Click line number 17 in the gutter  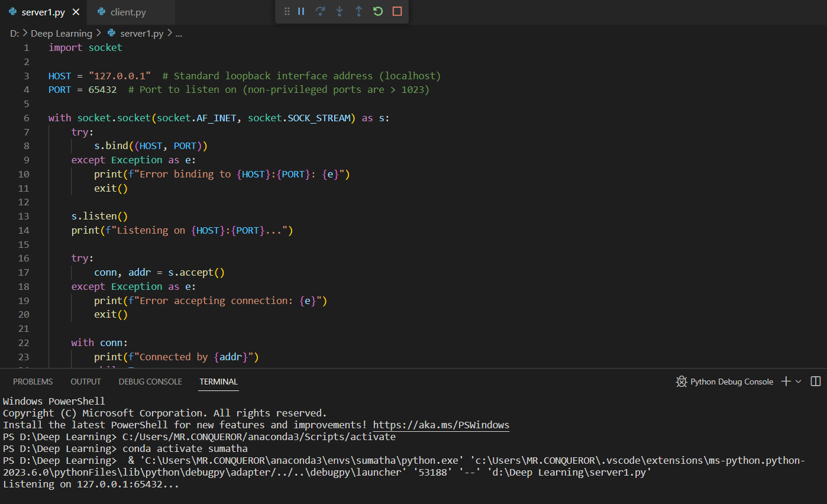point(24,272)
